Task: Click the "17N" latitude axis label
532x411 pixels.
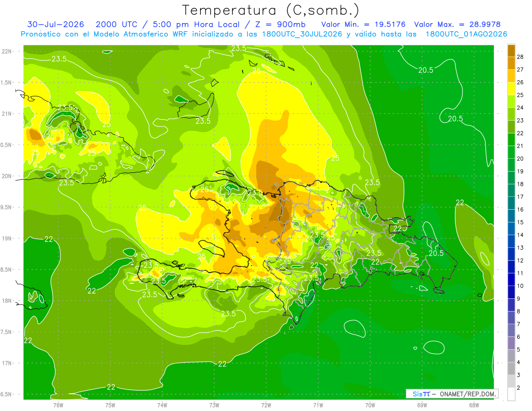Action: [7, 363]
